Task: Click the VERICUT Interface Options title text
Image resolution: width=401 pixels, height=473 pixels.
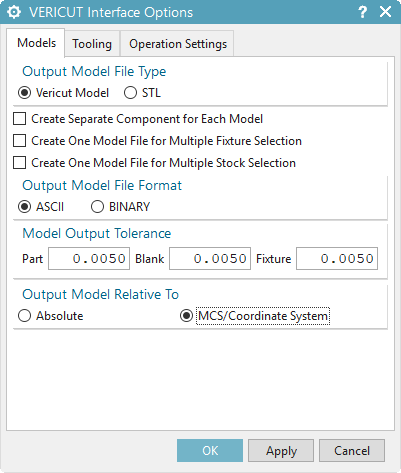Action: pos(111,12)
